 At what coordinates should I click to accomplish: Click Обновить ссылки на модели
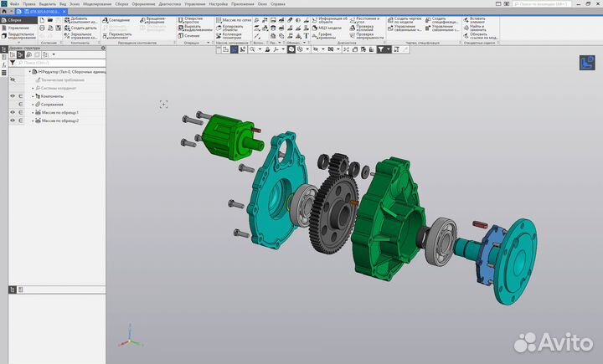click(481, 36)
